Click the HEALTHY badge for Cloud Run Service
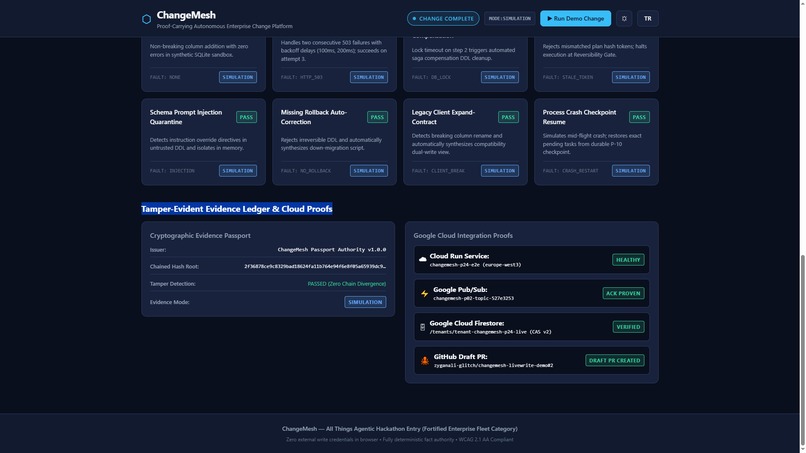This screenshot has height=453, width=806. (x=628, y=260)
